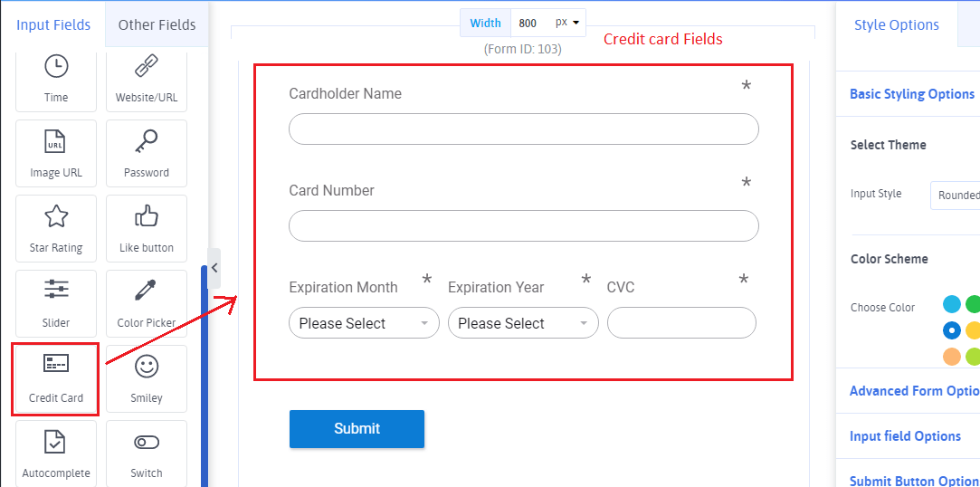The height and width of the screenshot is (487, 980).
Task: Add a Like button field
Action: point(147,229)
